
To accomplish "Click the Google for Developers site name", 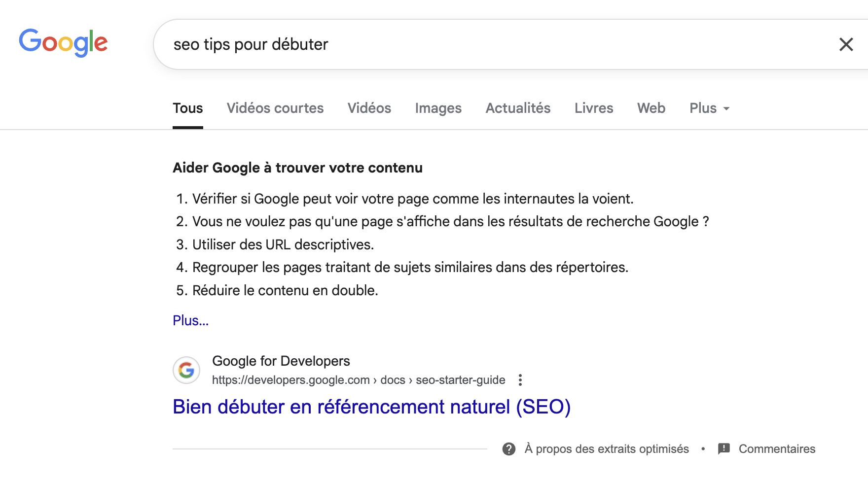I will [281, 361].
